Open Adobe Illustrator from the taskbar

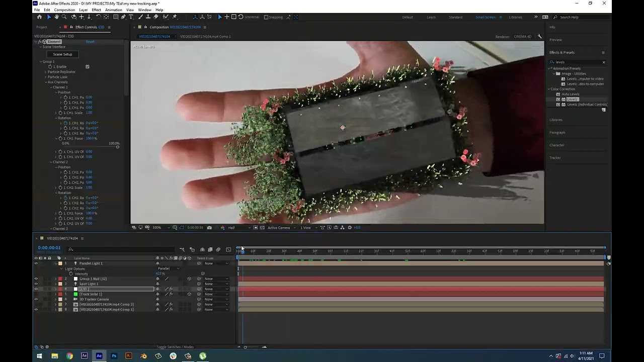(128, 356)
